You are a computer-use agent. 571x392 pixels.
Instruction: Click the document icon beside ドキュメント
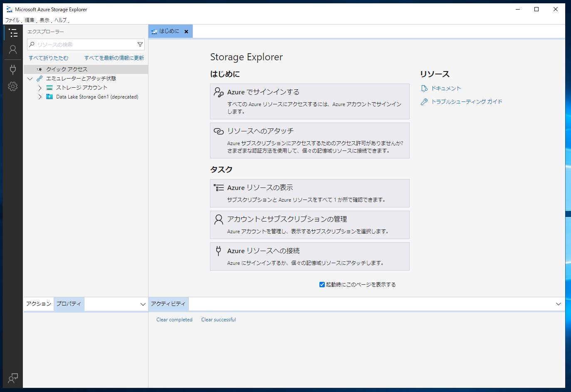[424, 88]
